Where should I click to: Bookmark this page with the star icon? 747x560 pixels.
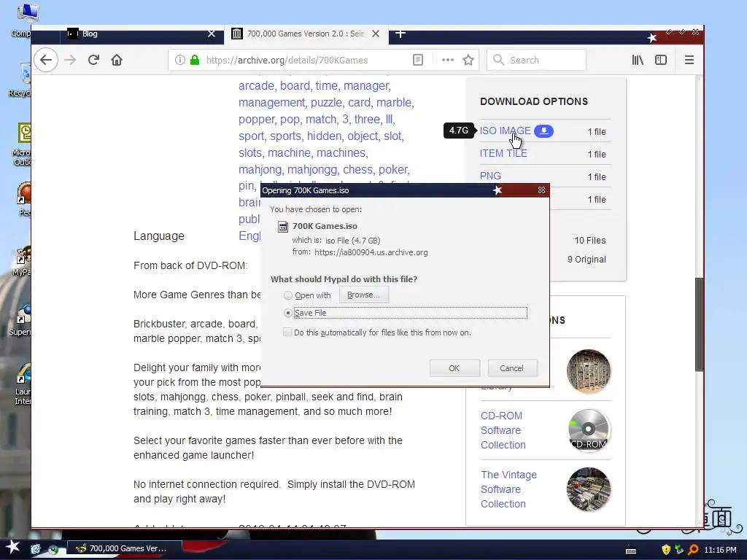468,60
